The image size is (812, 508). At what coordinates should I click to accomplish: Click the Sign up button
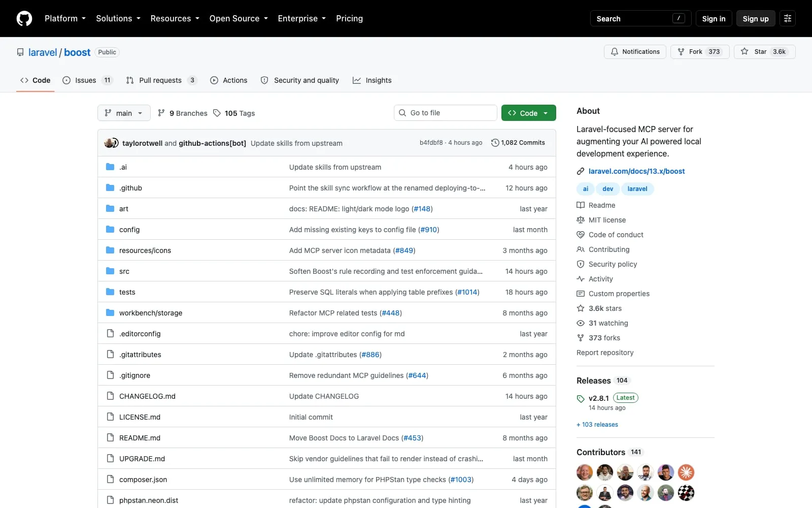click(x=756, y=18)
